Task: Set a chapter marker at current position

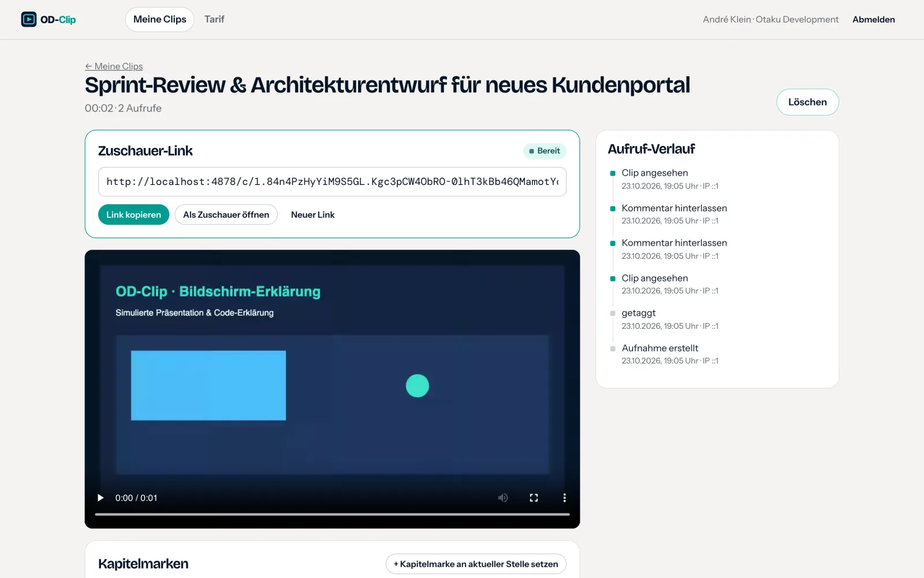Action: 476,564
